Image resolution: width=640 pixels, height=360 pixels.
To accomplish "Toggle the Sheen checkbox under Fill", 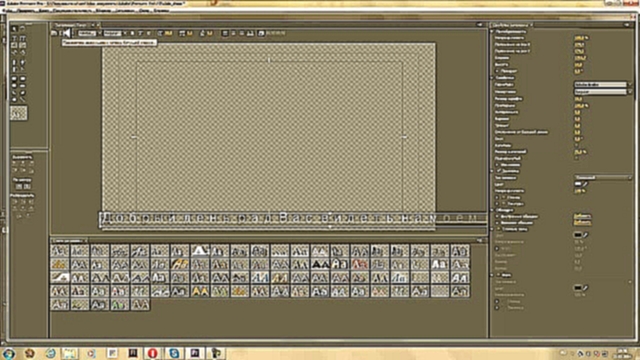I will 504,198.
